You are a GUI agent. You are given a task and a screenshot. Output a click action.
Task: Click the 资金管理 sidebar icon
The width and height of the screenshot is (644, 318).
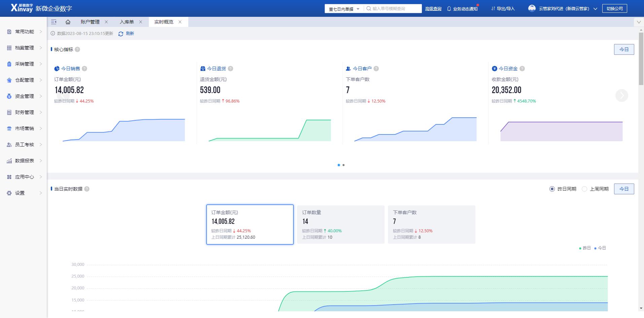(x=9, y=96)
